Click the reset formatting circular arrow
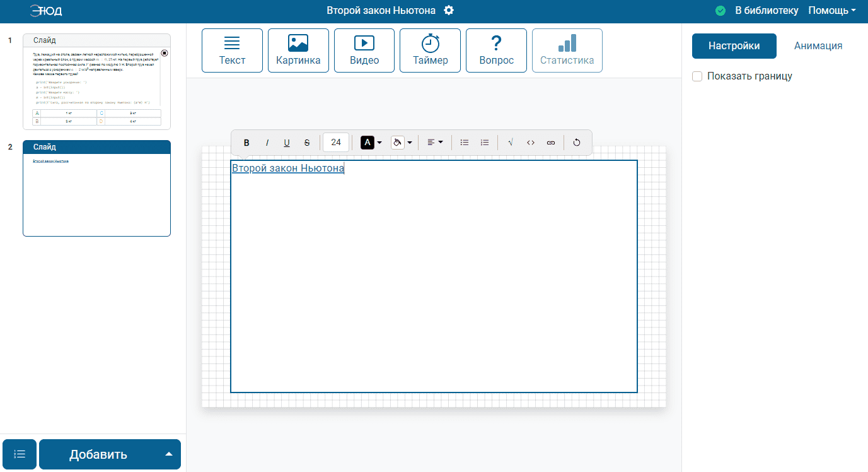The height and width of the screenshot is (472, 868). point(577,143)
